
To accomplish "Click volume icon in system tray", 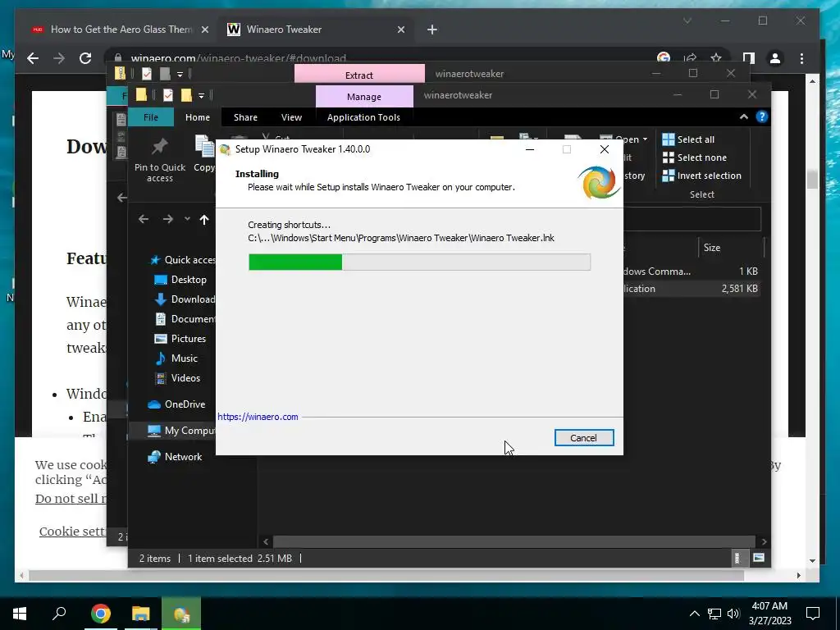I will tap(733, 614).
